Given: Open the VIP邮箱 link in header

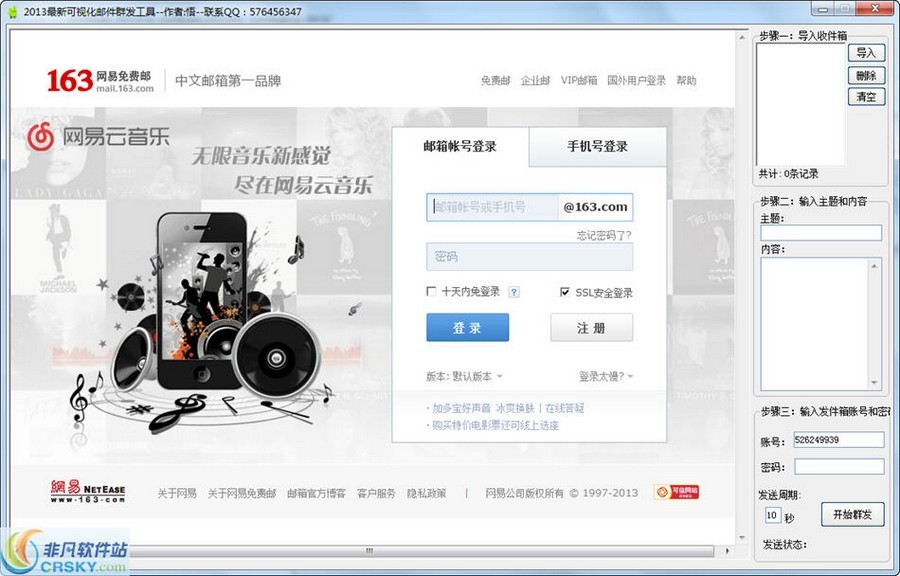Looking at the screenshot, I should (x=578, y=81).
